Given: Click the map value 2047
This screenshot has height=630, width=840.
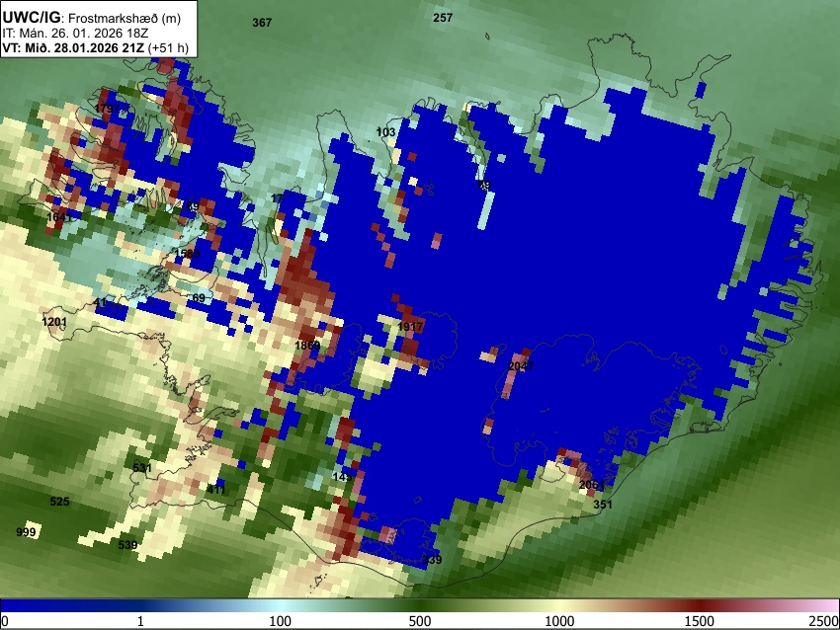Looking at the screenshot, I should coord(521,366).
